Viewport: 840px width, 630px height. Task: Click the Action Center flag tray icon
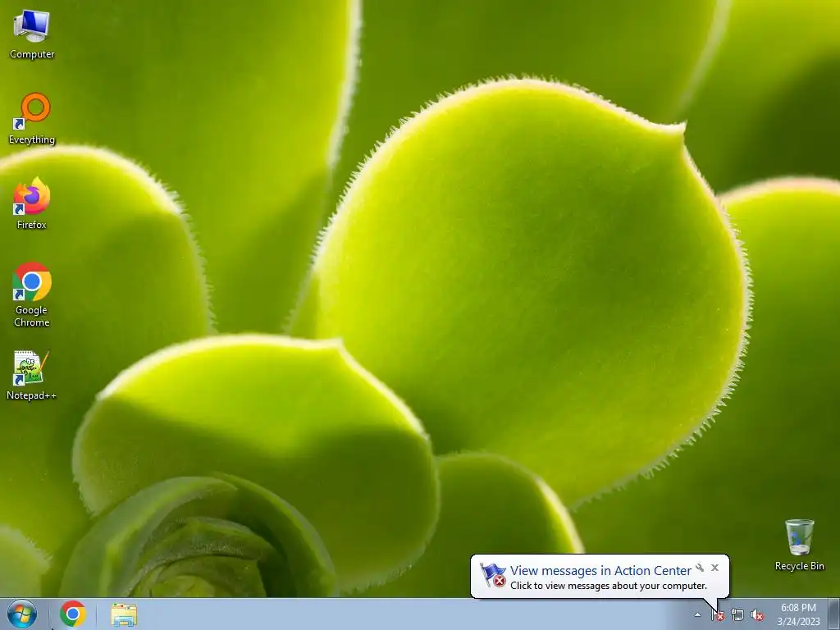(717, 615)
